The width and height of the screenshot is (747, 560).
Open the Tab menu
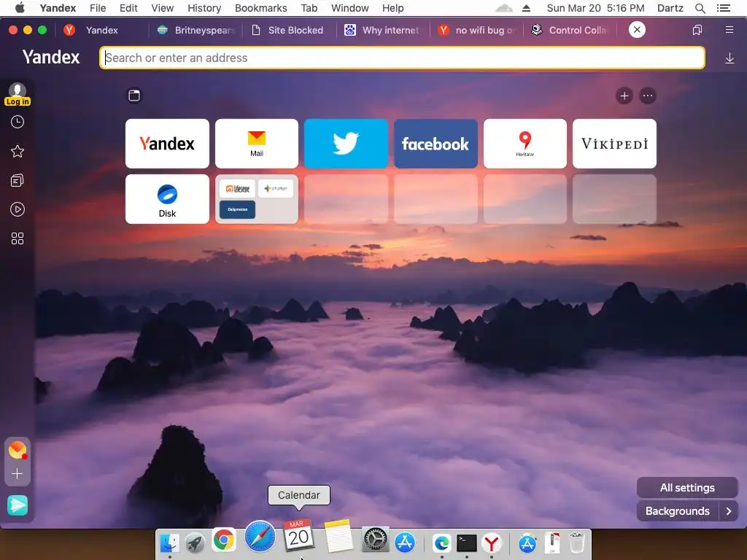pos(309,8)
